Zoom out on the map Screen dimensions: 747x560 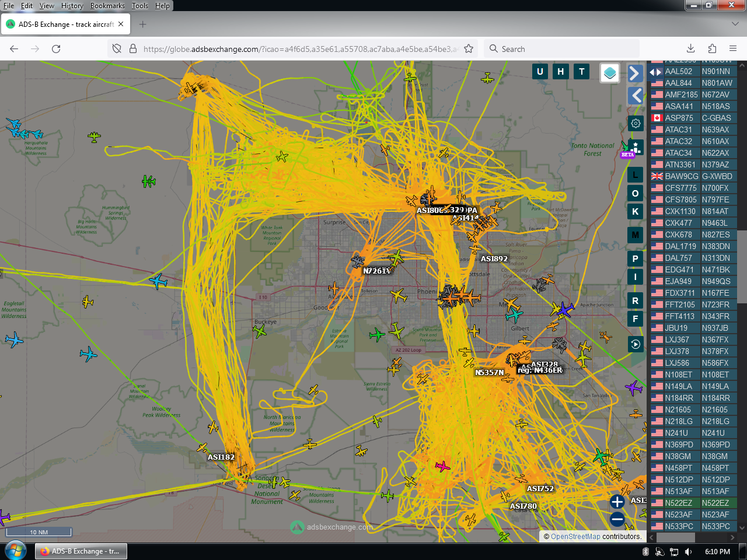(x=617, y=519)
